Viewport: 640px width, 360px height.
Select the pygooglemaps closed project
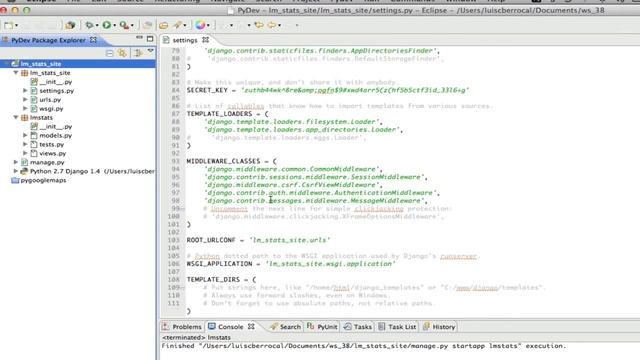coord(43,180)
